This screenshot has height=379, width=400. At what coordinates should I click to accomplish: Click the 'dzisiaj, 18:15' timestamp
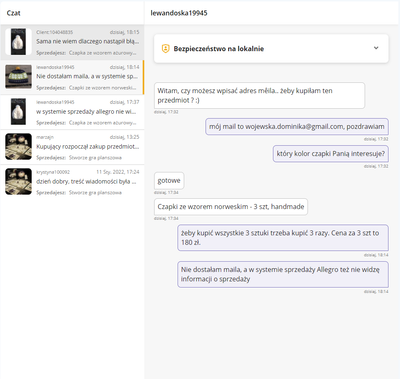click(125, 32)
